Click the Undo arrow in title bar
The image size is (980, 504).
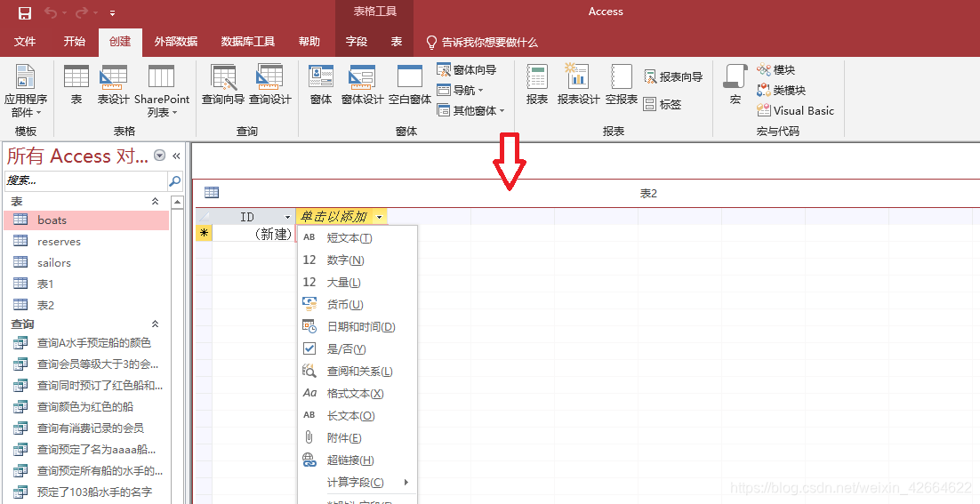[51, 12]
